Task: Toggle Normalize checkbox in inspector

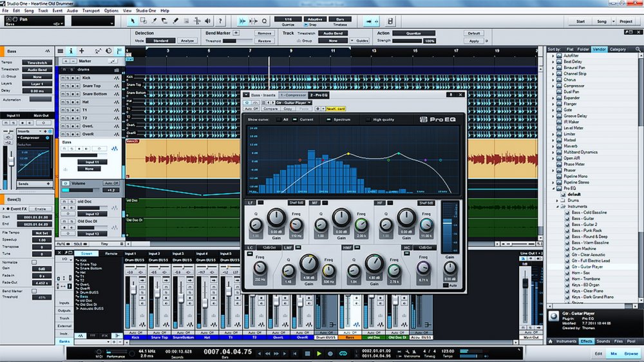Action: coord(35,262)
